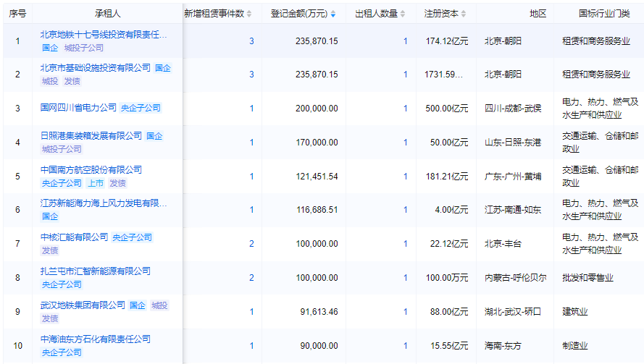Click 央企子公司 tag under 扎兰屯市汇智新能源
644x364 pixels.
pyautogui.click(x=62, y=284)
